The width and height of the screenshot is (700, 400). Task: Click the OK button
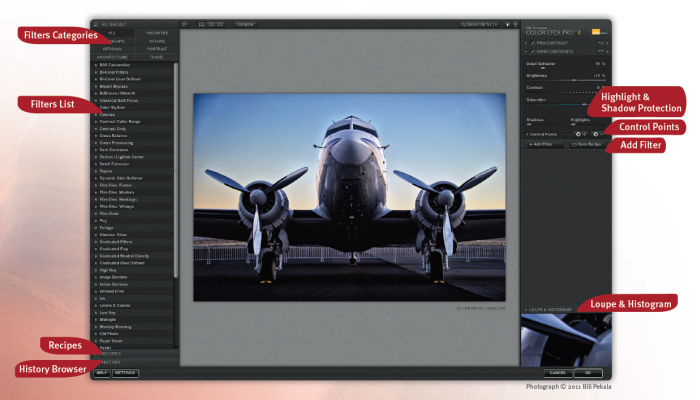588,373
